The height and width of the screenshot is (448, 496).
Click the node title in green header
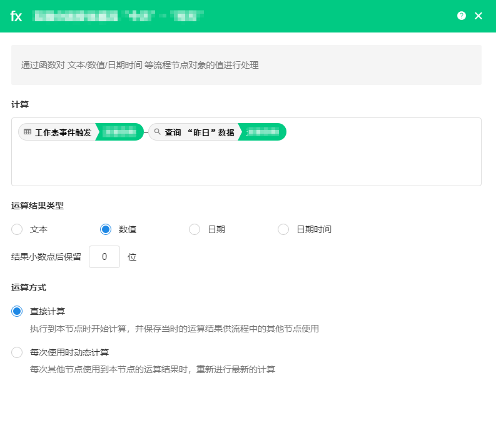pos(119,16)
